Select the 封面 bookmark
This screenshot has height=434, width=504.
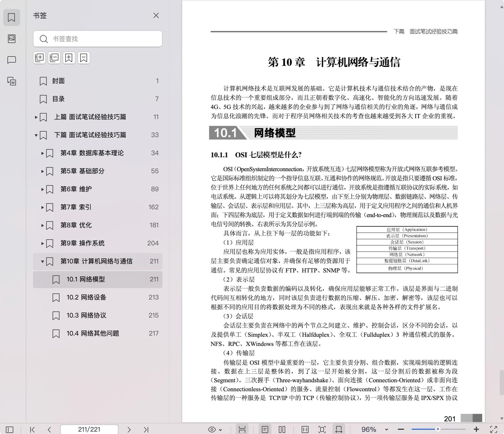pos(98,81)
